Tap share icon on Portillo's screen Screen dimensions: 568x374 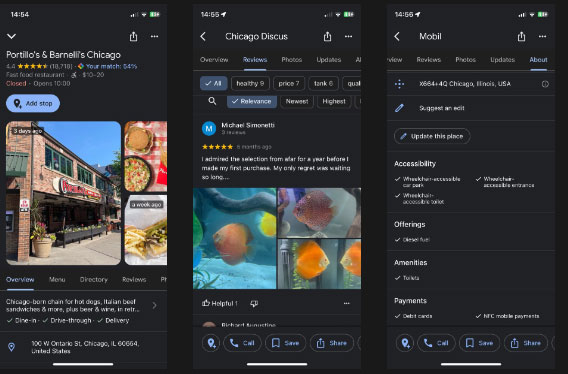point(133,36)
